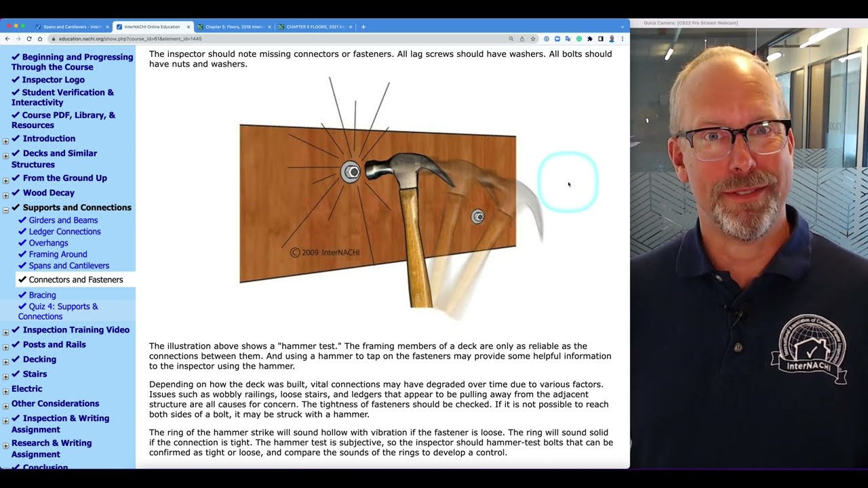Open Other Considerations section
Viewport: 868px width, 488px height.
point(55,403)
